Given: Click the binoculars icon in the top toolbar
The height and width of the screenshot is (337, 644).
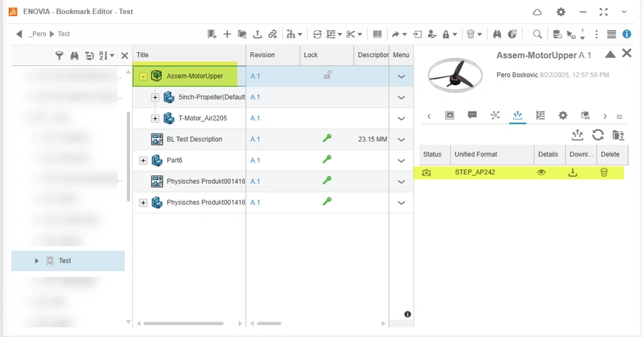Looking at the screenshot, I should [x=497, y=34].
